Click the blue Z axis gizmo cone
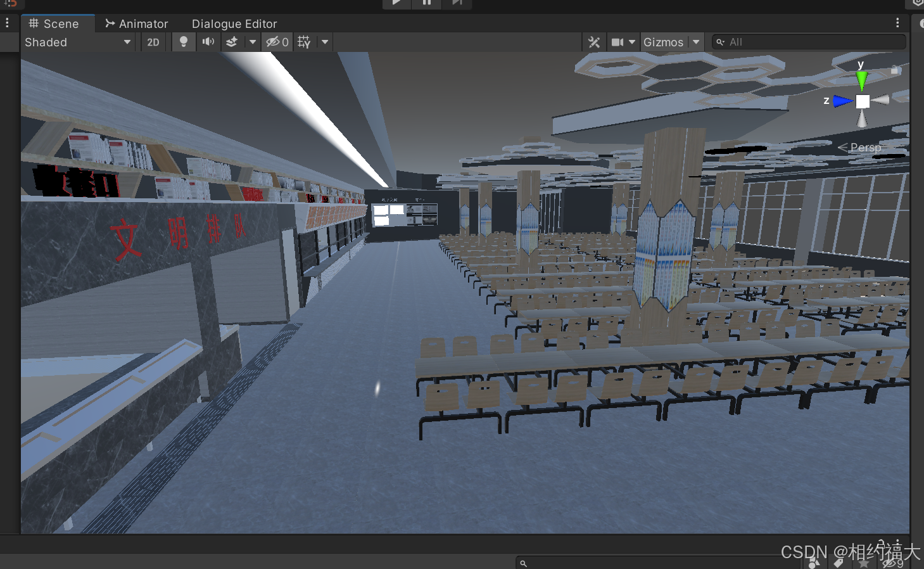 [843, 101]
